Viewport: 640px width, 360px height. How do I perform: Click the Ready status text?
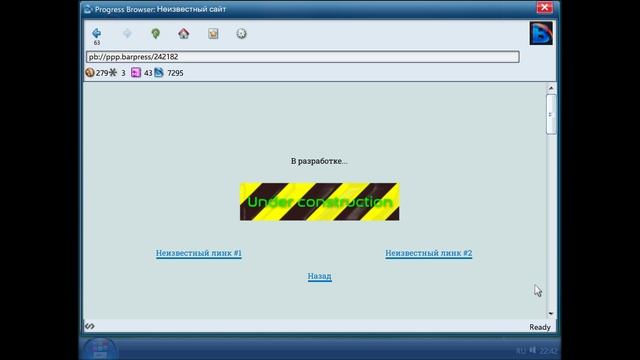540,327
